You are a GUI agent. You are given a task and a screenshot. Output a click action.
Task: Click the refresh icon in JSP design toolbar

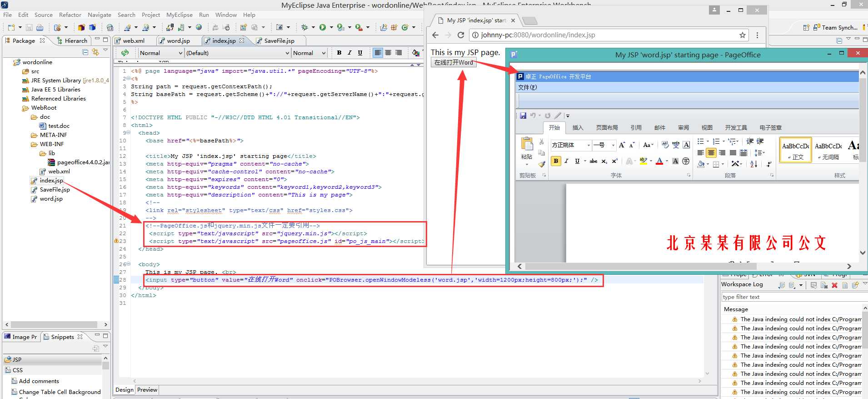pos(125,53)
